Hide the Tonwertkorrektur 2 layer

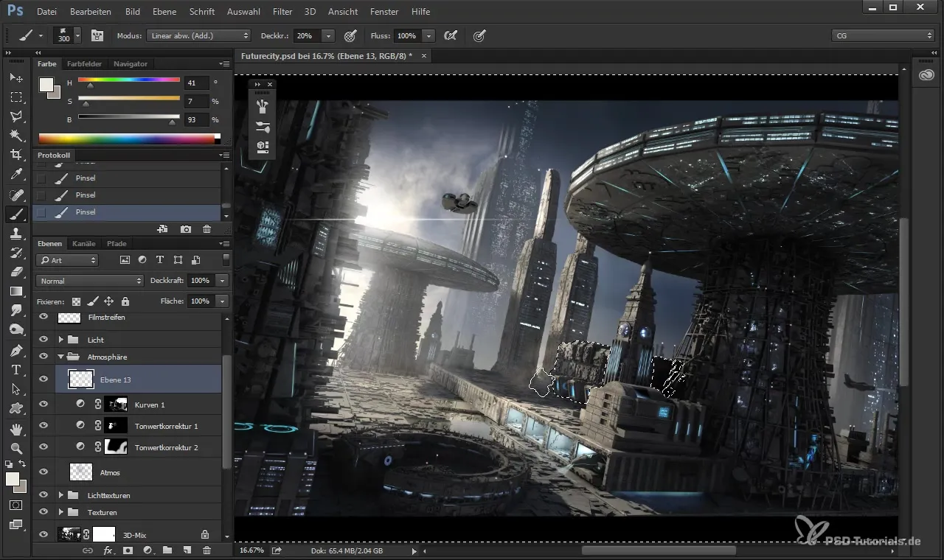pyautogui.click(x=44, y=447)
